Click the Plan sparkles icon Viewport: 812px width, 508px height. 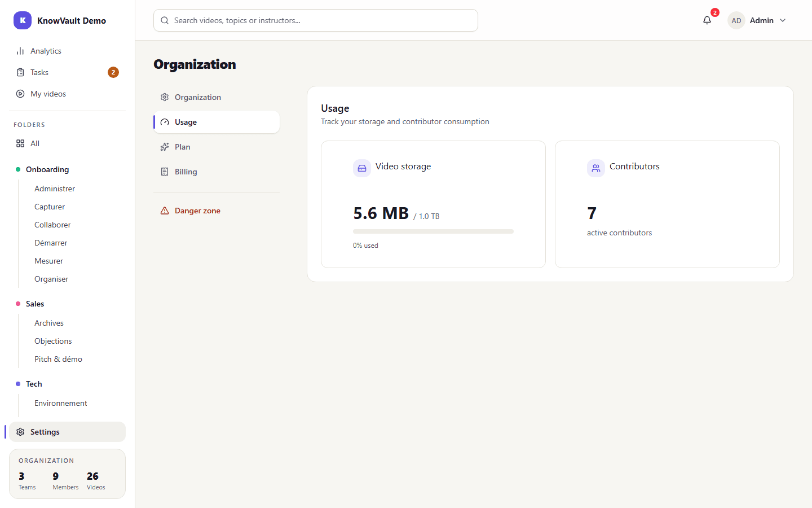click(165, 147)
